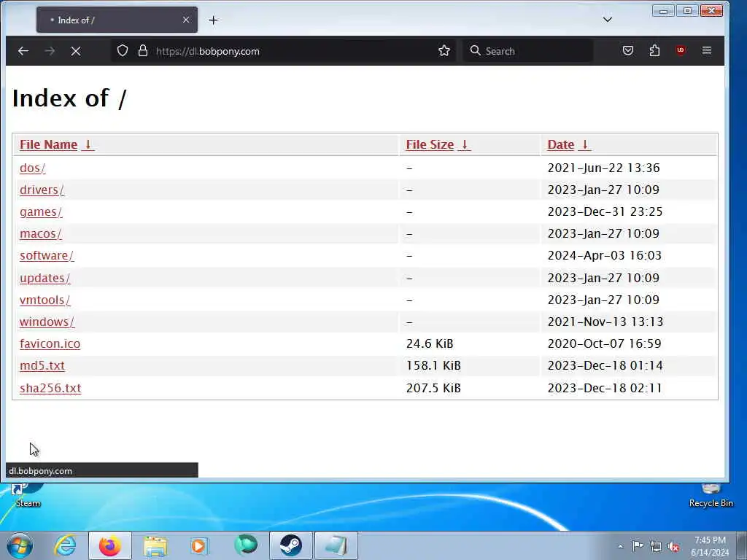Bookmark this page with the star icon
The image size is (747, 560).
pyautogui.click(x=444, y=51)
